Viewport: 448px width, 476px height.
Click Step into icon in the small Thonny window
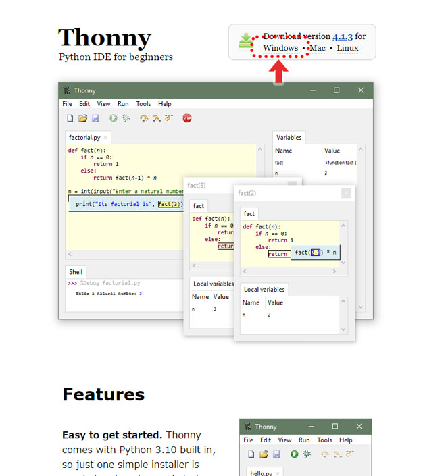click(x=337, y=454)
